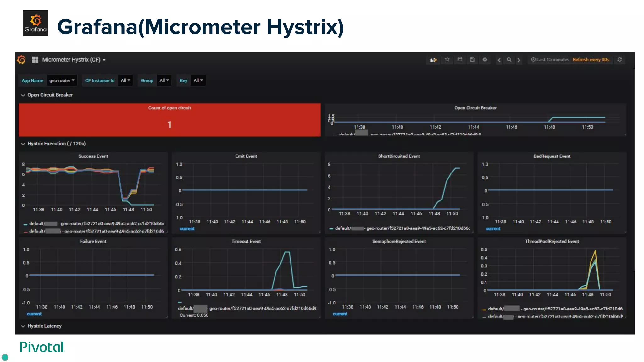This screenshot has height=362, width=644.
Task: Open the Timeout Event panel title menu
Action: pyautogui.click(x=246, y=241)
